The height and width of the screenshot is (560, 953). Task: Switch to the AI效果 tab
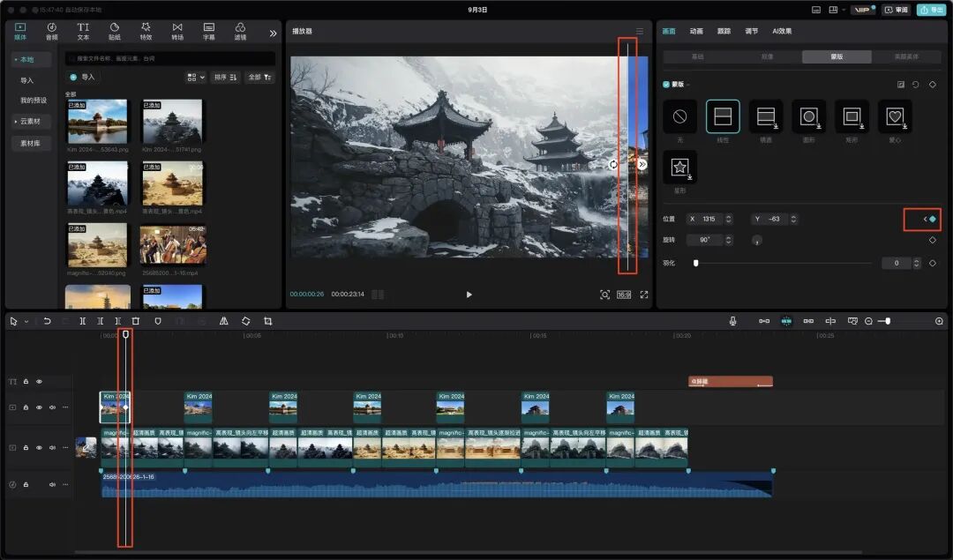tap(782, 31)
